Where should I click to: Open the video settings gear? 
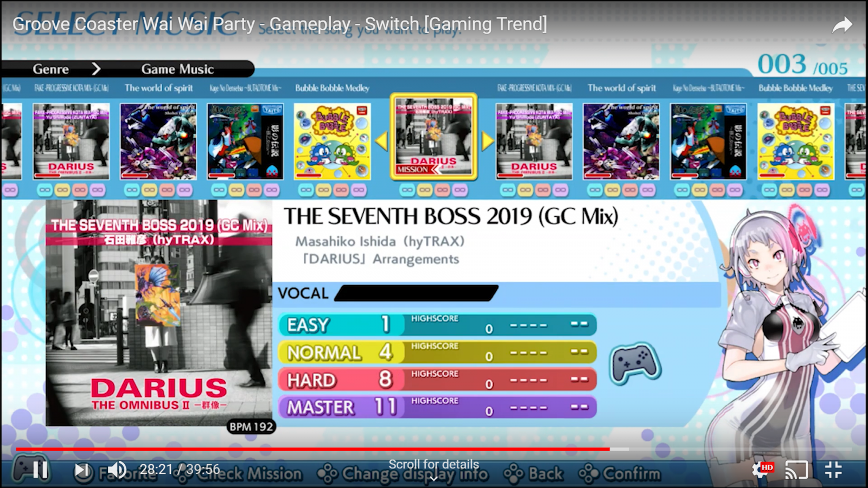(761, 470)
